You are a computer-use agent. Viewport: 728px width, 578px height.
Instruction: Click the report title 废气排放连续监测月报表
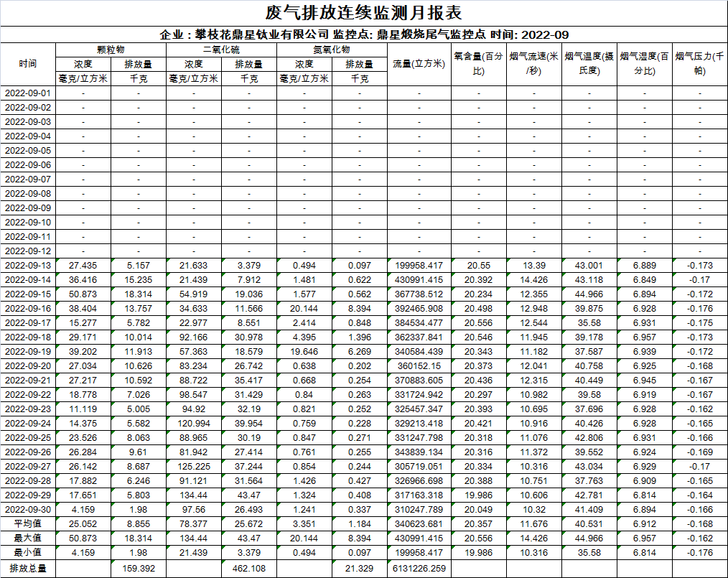tap(363, 13)
